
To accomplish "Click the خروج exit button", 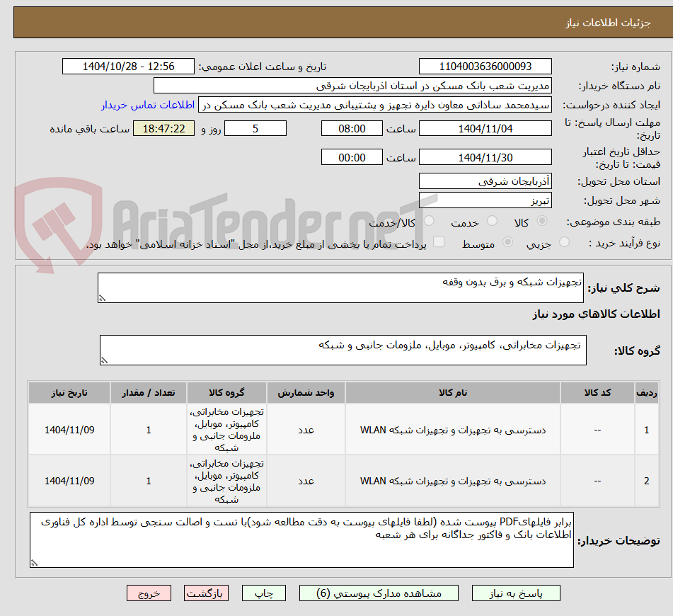I will click(x=149, y=593).
